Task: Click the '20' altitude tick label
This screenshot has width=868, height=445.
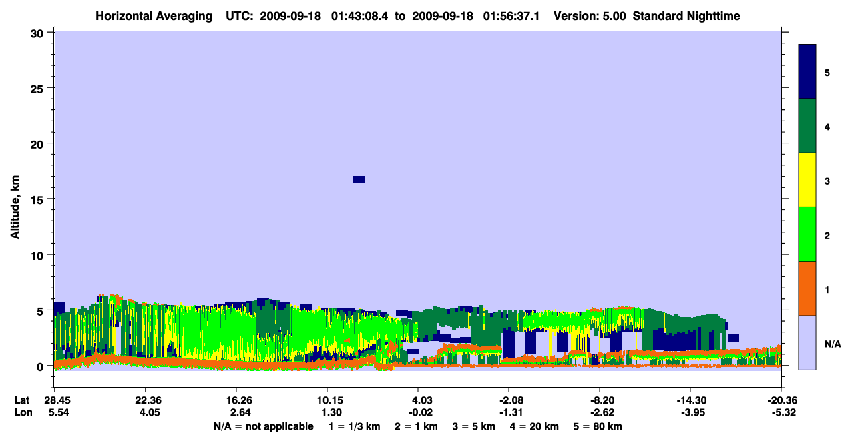Action: click(x=39, y=144)
